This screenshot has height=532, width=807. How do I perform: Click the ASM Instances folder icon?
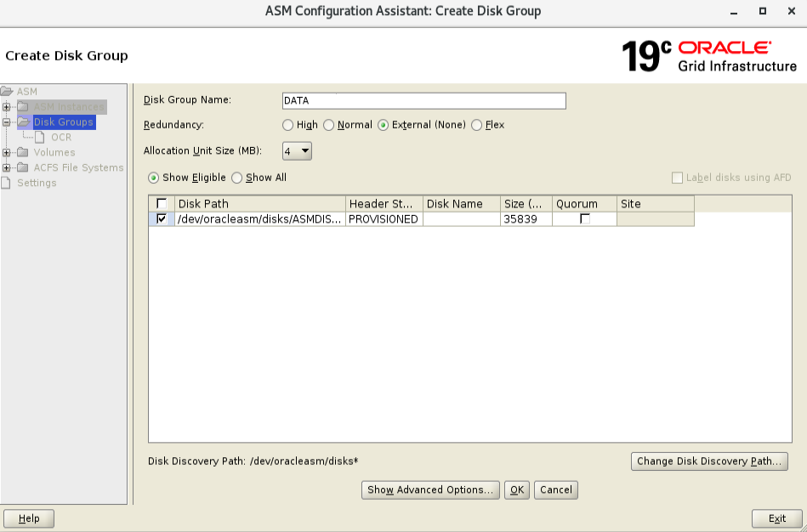click(23, 106)
